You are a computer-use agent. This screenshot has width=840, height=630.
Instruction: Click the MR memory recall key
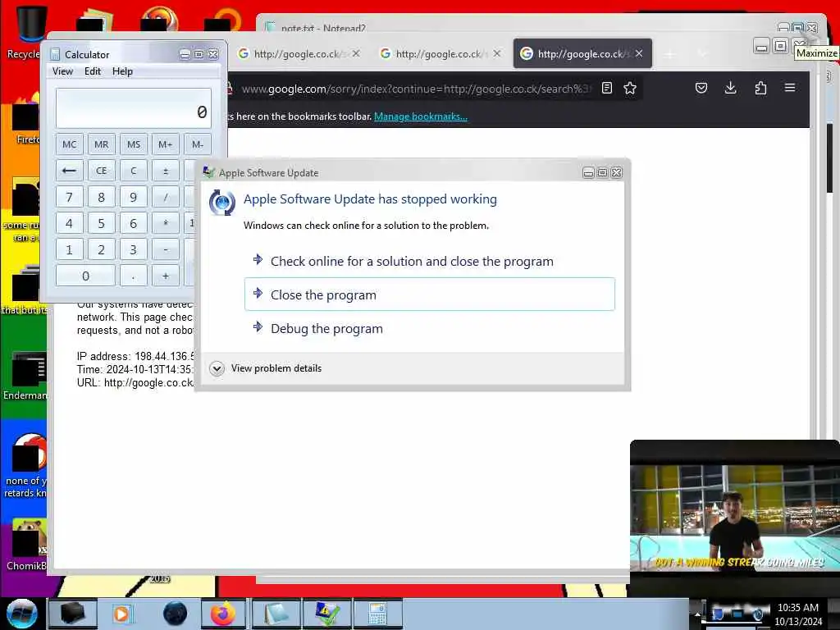click(101, 144)
